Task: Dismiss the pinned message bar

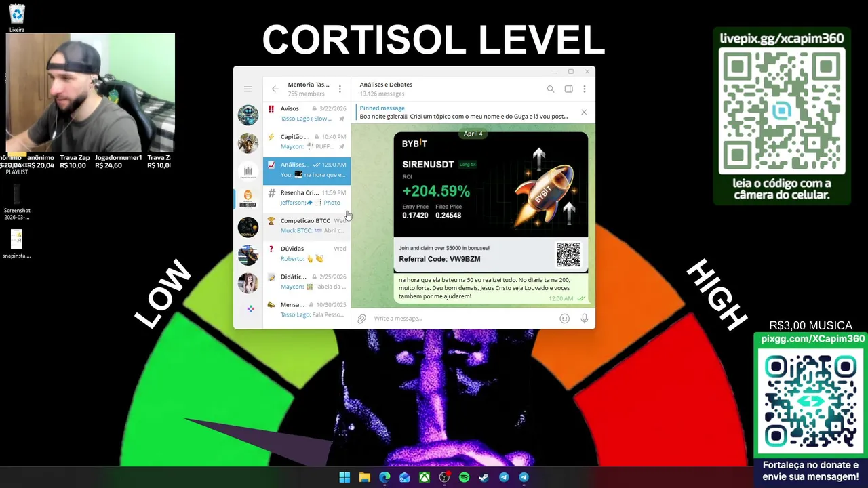Action: [584, 112]
